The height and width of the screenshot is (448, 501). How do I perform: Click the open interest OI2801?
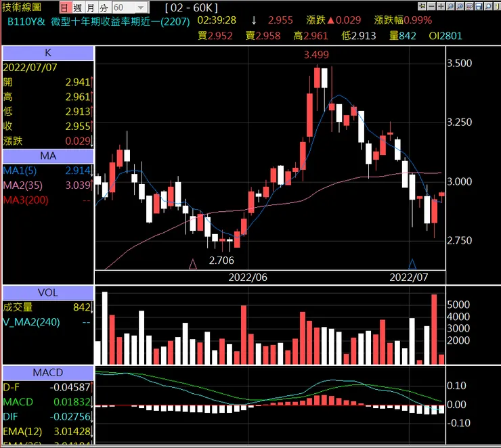[445, 35]
